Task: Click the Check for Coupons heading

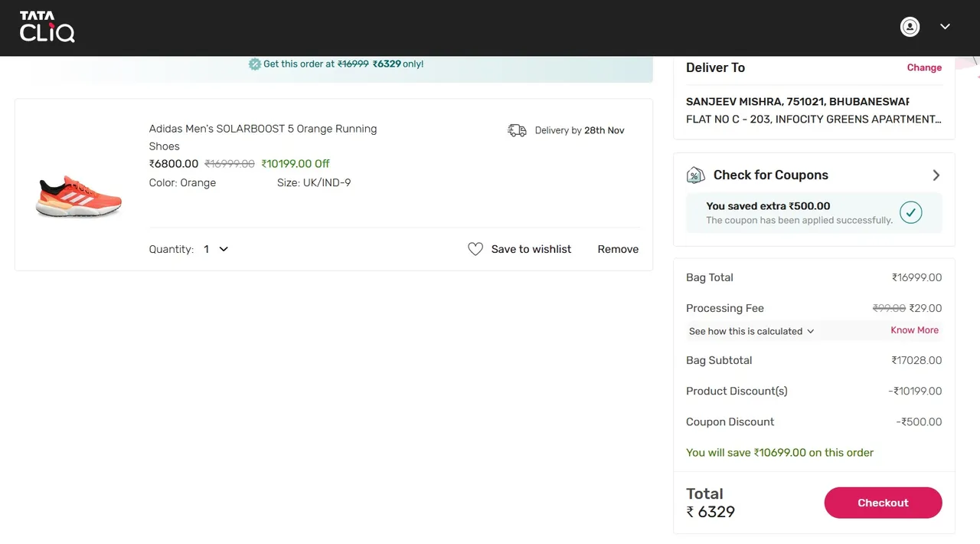Action: point(770,175)
